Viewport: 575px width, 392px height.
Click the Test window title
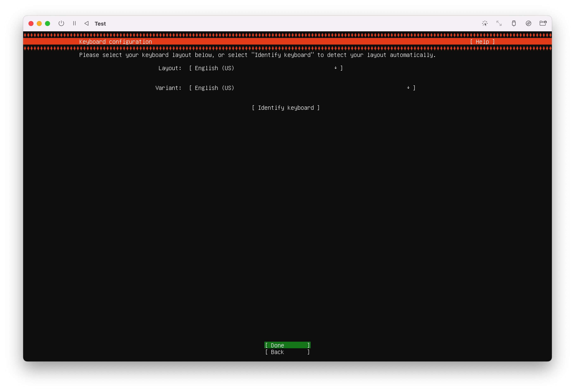[100, 24]
